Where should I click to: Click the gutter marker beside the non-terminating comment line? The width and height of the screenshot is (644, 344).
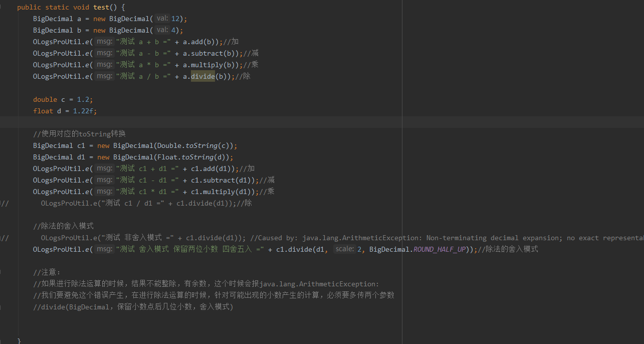[4, 237]
